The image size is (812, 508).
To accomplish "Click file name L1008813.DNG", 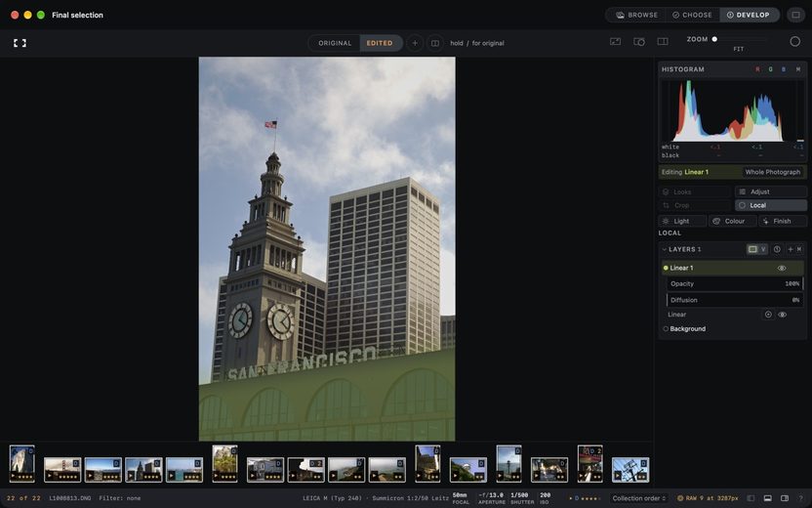I will (70, 498).
